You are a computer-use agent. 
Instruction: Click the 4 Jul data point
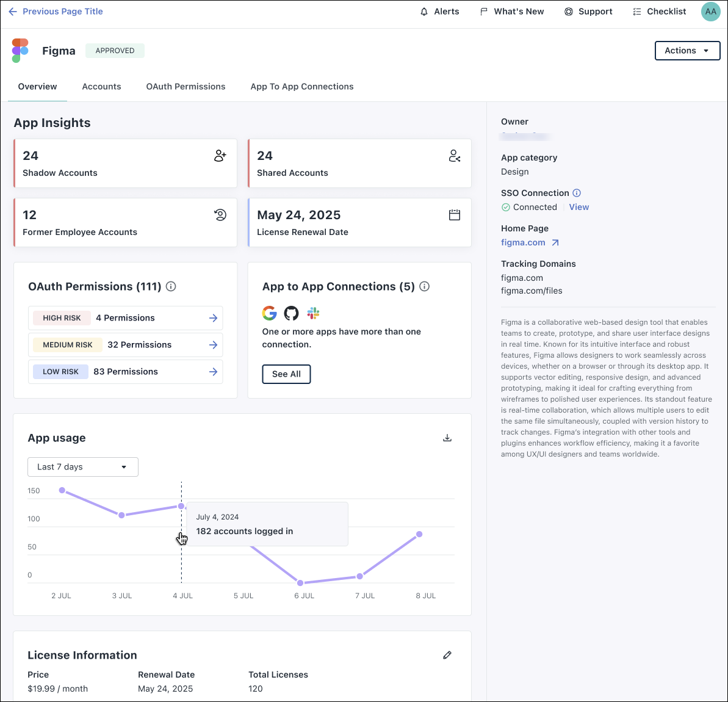[x=181, y=506]
